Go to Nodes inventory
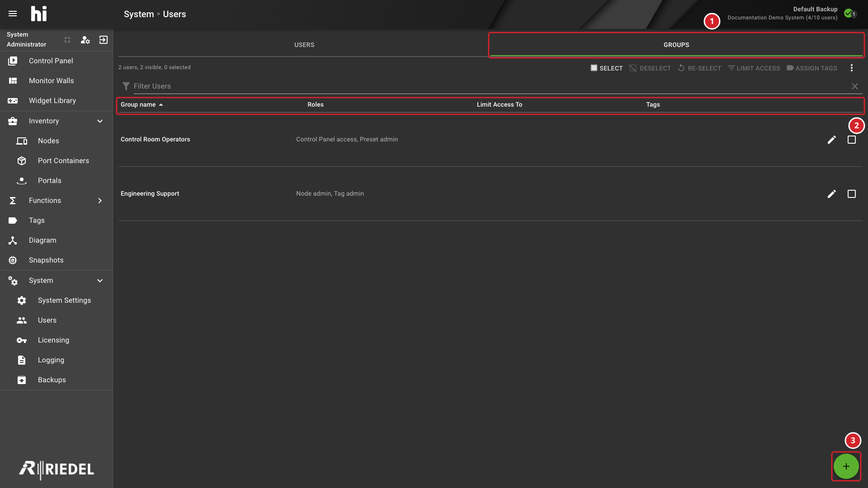This screenshot has width=868, height=488. click(x=56, y=141)
